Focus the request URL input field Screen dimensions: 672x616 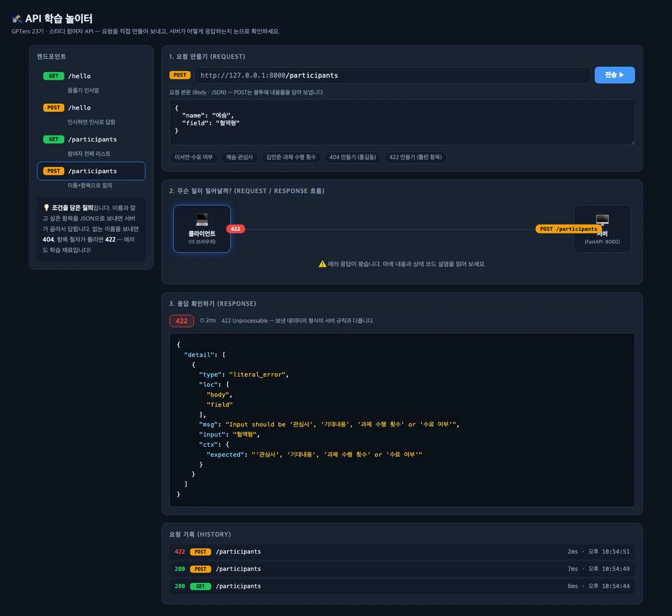tap(392, 75)
